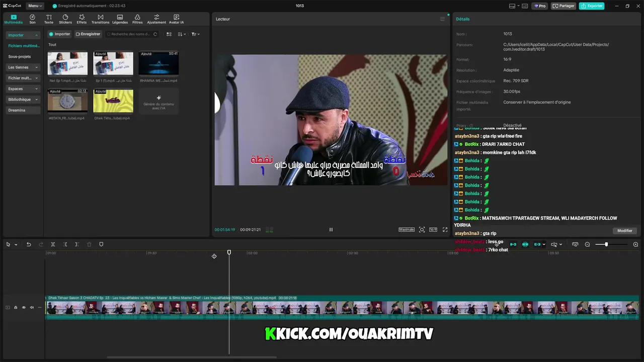
Task: Click the trash Delete icon
Action: [x=89, y=244]
